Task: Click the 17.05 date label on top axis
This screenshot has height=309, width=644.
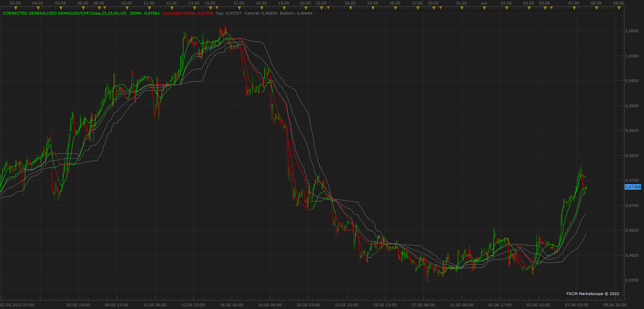Action: 239,3
